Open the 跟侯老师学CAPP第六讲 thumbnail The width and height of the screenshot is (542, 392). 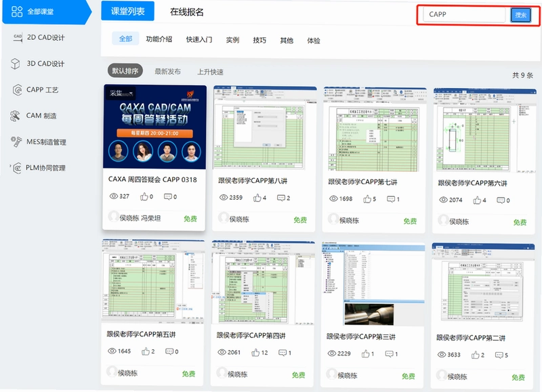484,130
